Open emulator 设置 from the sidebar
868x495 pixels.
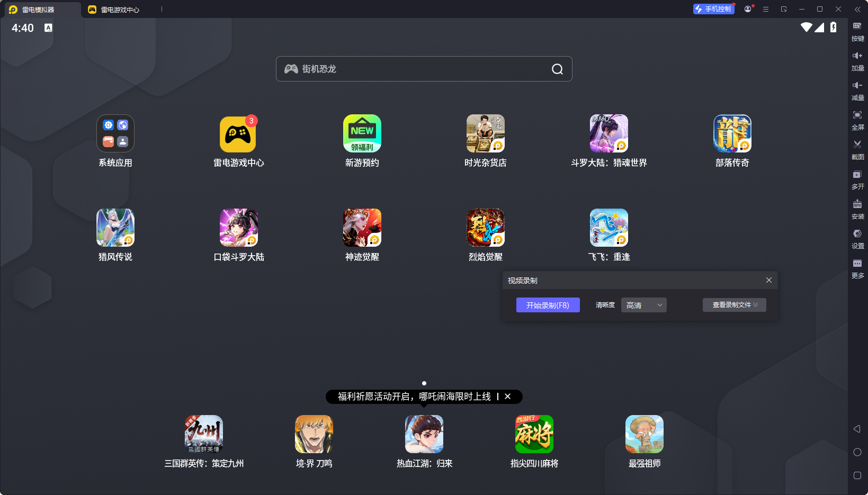coord(857,239)
